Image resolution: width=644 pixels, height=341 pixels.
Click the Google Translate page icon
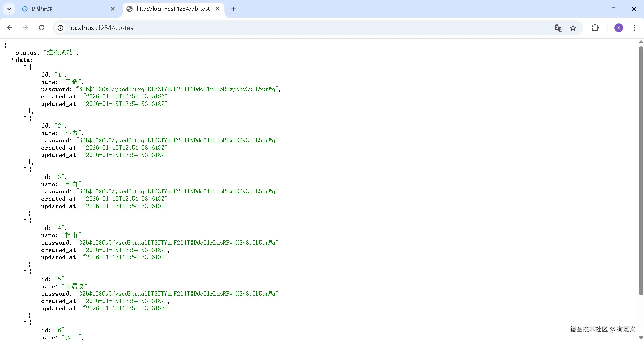click(558, 28)
